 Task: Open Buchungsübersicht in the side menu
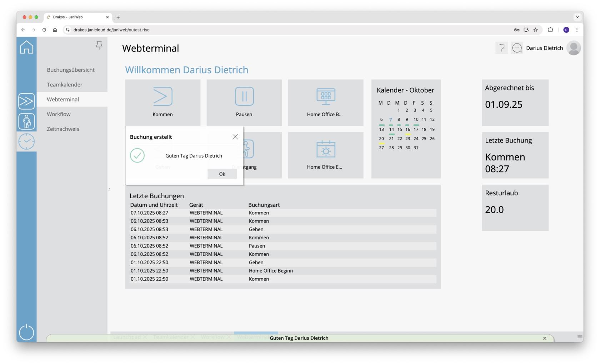[x=71, y=70]
